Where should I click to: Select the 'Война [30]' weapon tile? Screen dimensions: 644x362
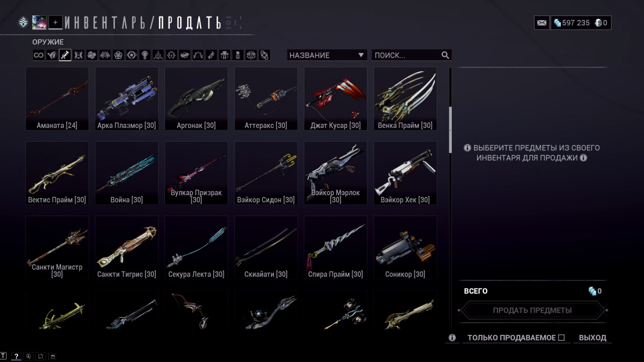pyautogui.click(x=127, y=173)
